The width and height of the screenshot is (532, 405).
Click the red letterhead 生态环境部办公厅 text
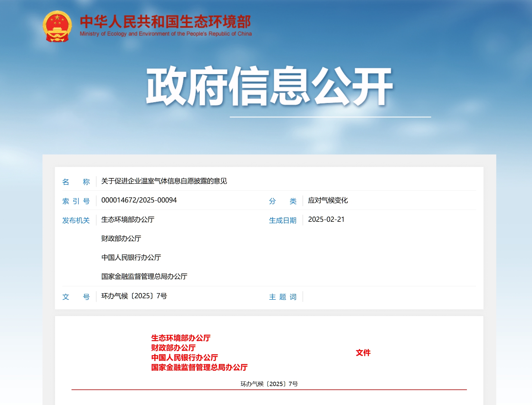tap(182, 338)
